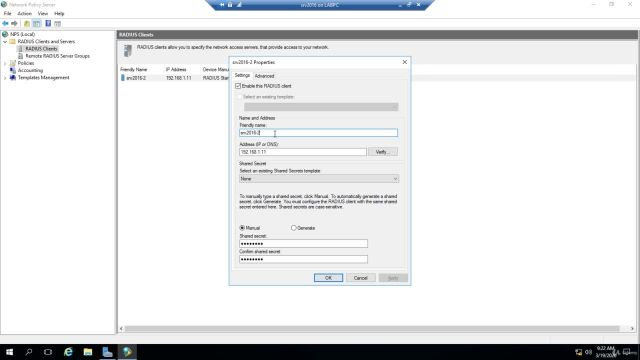
Task: Open Server Manager from taskbar
Action: click(107, 351)
